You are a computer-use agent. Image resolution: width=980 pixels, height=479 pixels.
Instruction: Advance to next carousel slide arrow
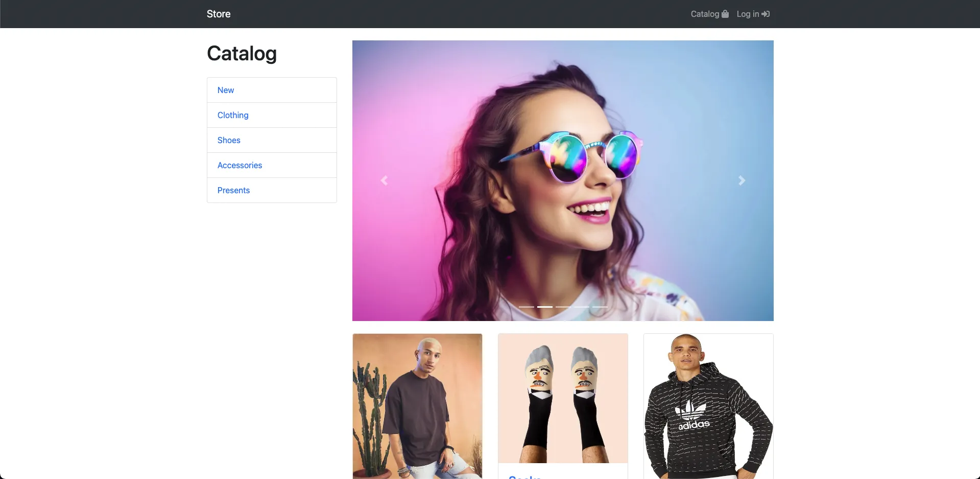[x=742, y=180]
